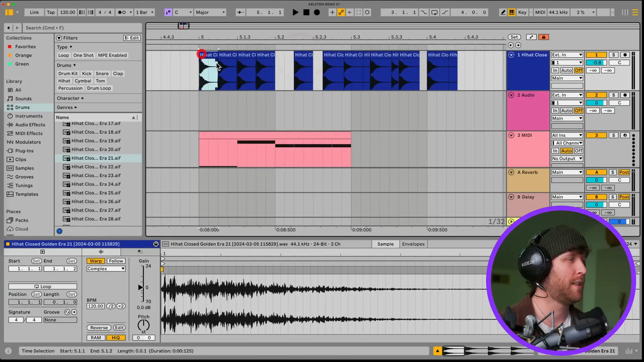
Task: Go back in browser history
Action: [8, 28]
